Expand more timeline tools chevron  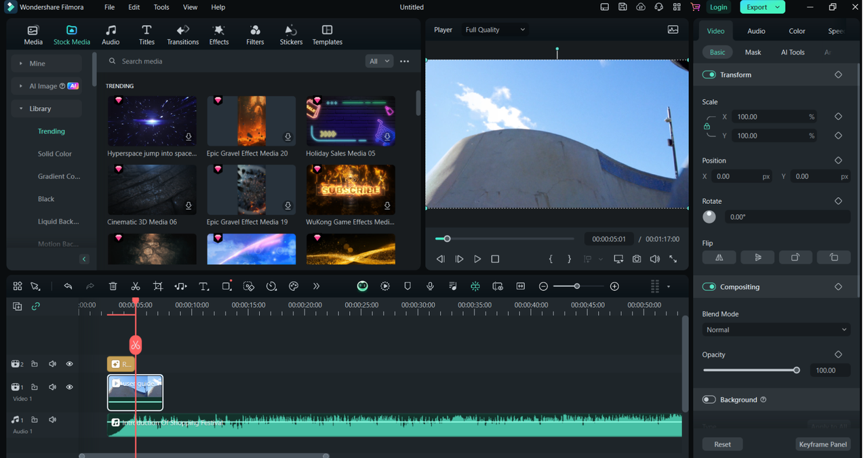click(x=316, y=287)
